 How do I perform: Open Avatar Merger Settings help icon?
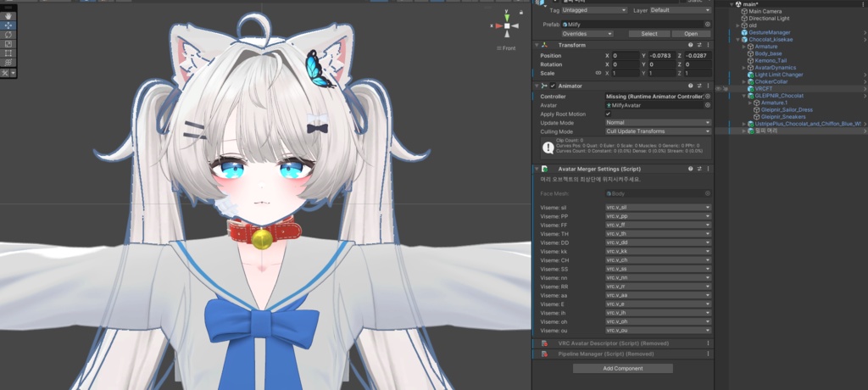coord(690,169)
